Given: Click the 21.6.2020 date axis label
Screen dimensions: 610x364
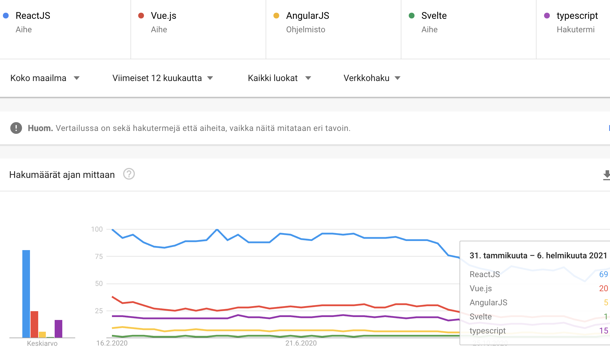Looking at the screenshot, I should [x=301, y=343].
